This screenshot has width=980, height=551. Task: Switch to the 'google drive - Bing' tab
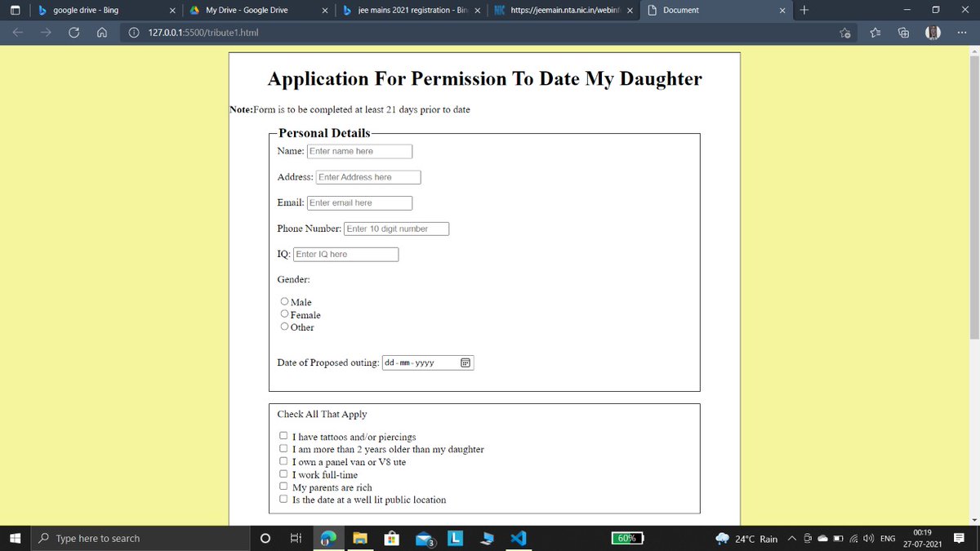[105, 10]
